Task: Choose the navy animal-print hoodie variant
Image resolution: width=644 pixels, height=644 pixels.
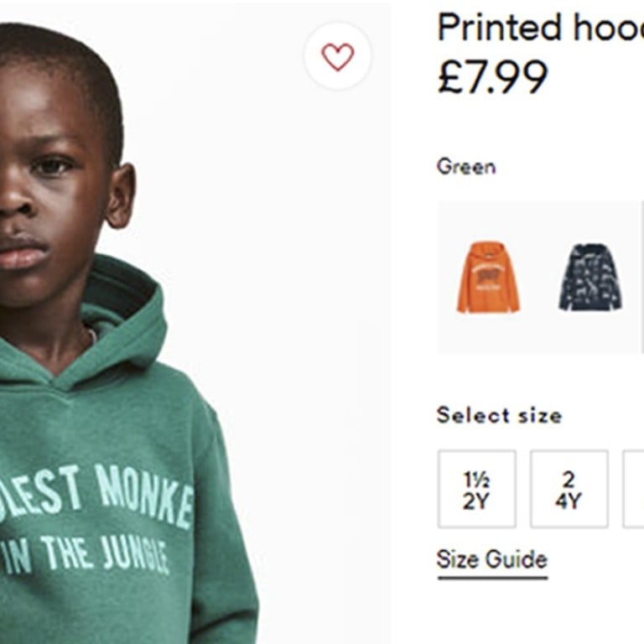Action: click(589, 278)
